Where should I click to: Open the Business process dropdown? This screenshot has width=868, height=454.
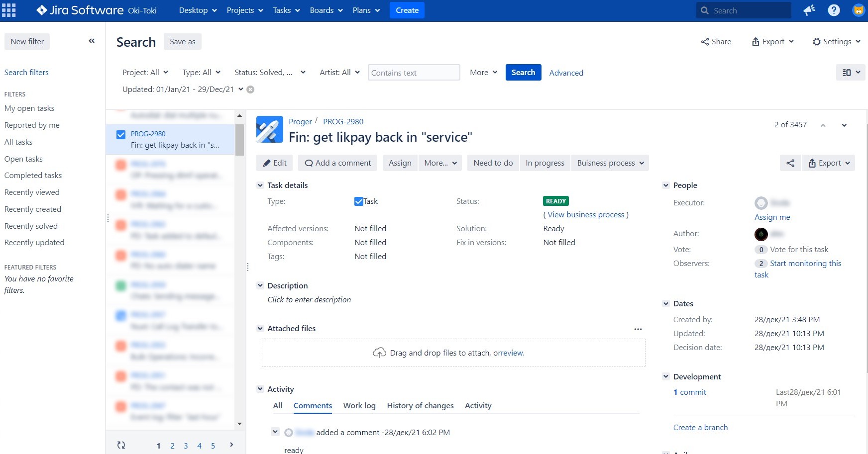point(610,163)
